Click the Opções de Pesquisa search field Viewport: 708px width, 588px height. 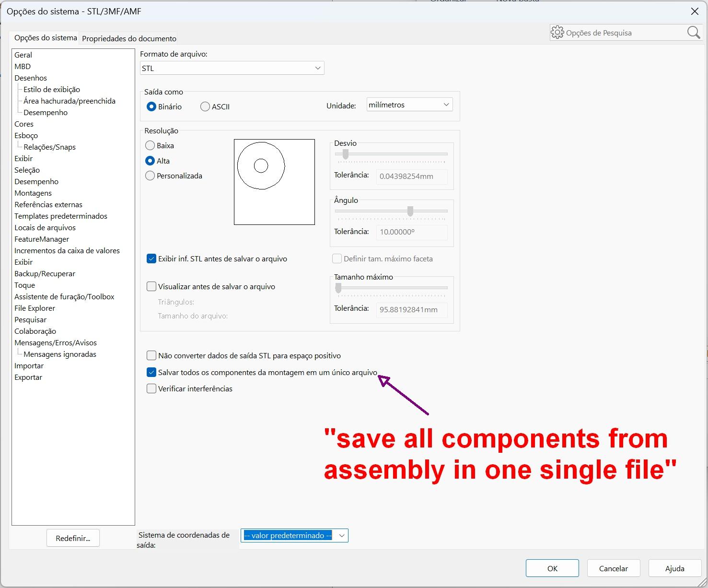coord(625,33)
